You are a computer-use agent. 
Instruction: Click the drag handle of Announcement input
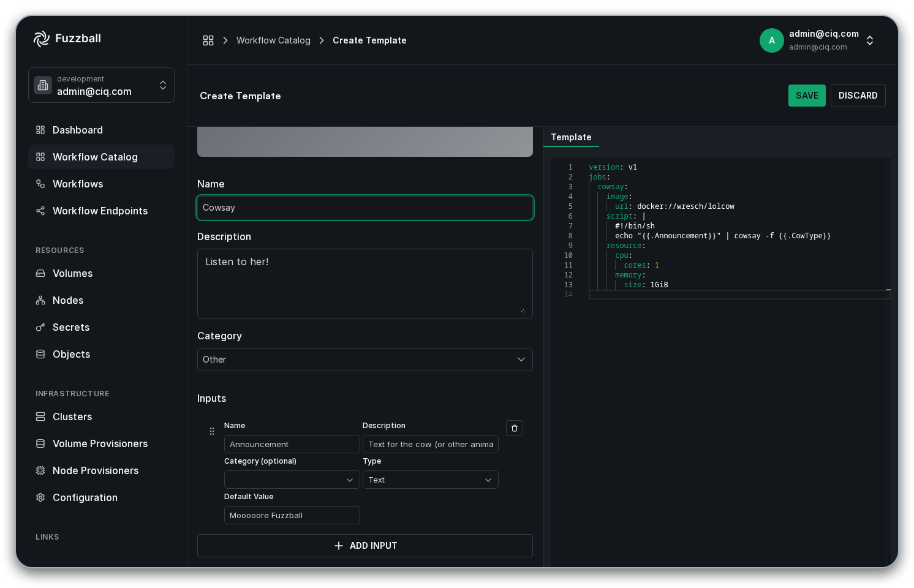point(212,431)
